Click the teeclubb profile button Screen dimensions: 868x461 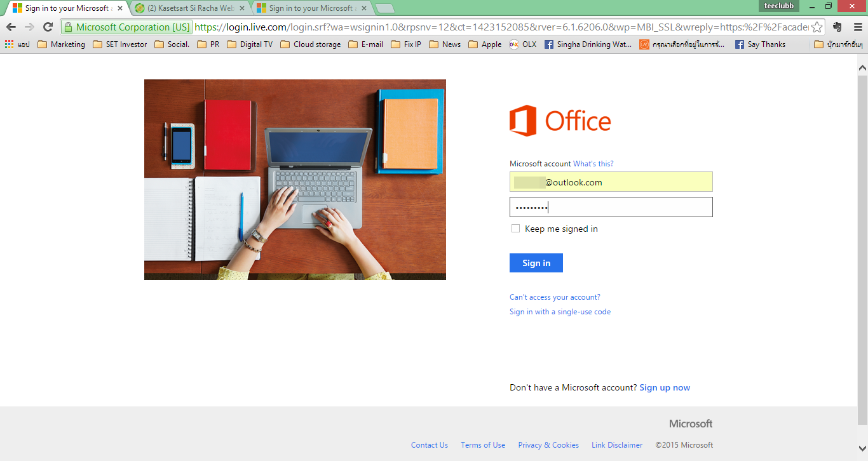point(778,6)
